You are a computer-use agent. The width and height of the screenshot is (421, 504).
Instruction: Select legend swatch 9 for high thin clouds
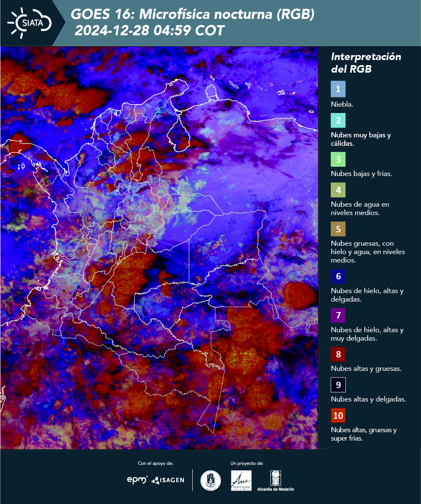[x=338, y=385]
